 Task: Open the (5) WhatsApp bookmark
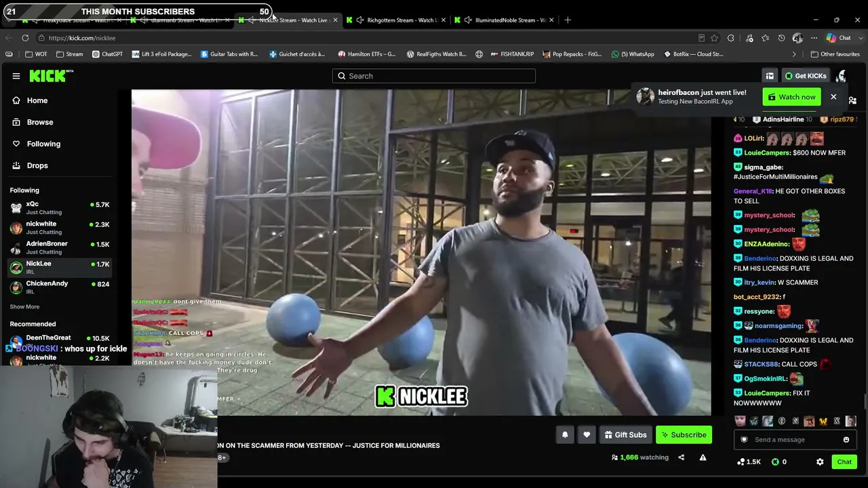633,54
